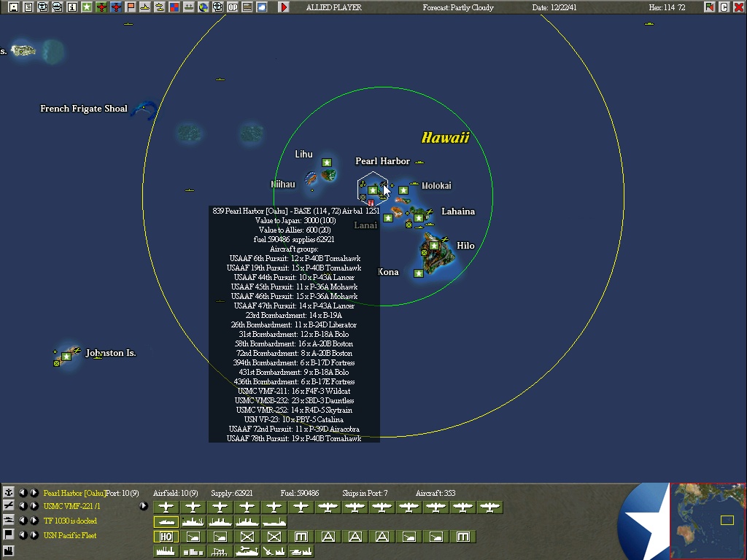Click 'USMC VMF-221 /1' air group name

coord(72,506)
